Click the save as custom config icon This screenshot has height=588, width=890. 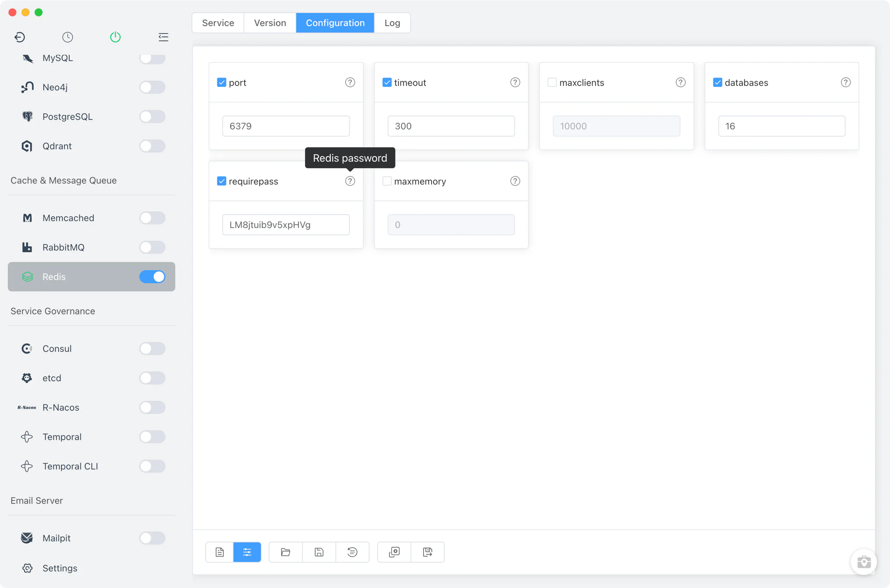pos(428,552)
